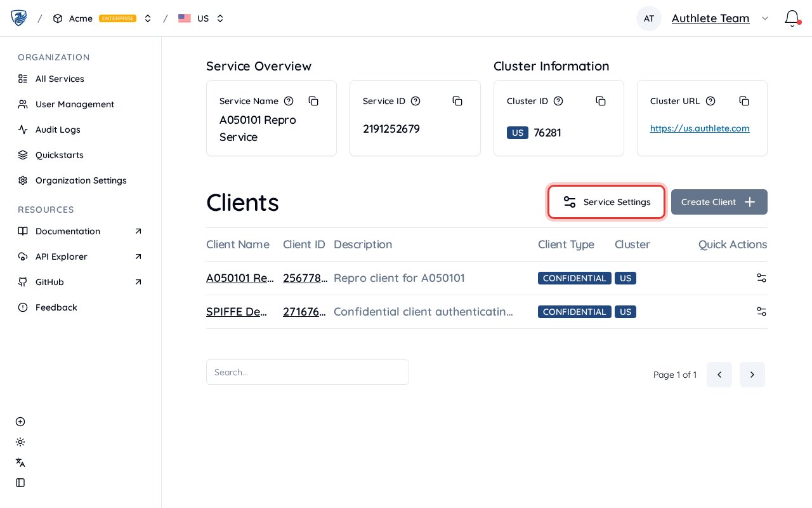Click the ENTERPRISE plan badge

pos(118,18)
